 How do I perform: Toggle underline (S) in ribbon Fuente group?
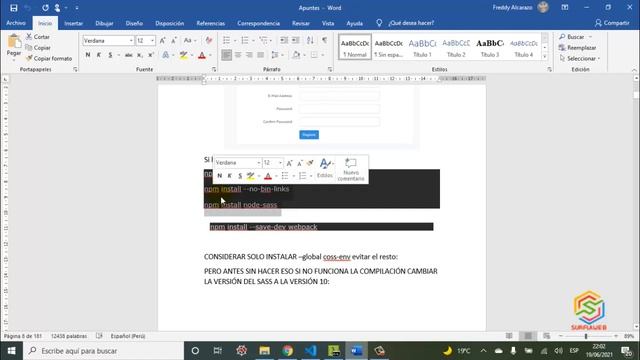[x=110, y=55]
